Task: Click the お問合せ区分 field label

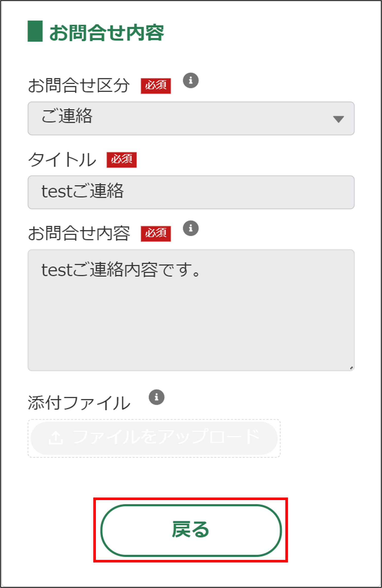Action: click(79, 86)
